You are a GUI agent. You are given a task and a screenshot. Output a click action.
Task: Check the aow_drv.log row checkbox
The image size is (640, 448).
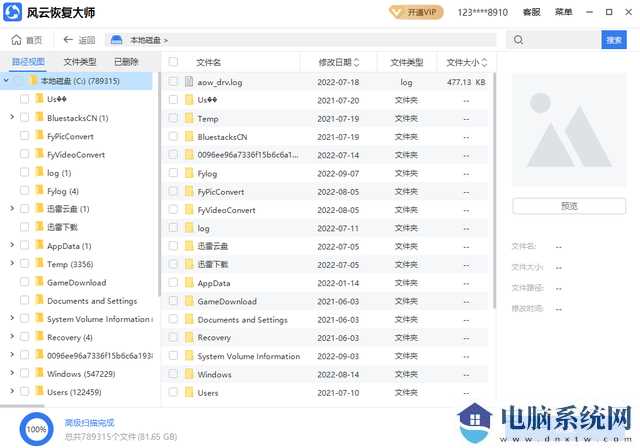pyautogui.click(x=173, y=82)
